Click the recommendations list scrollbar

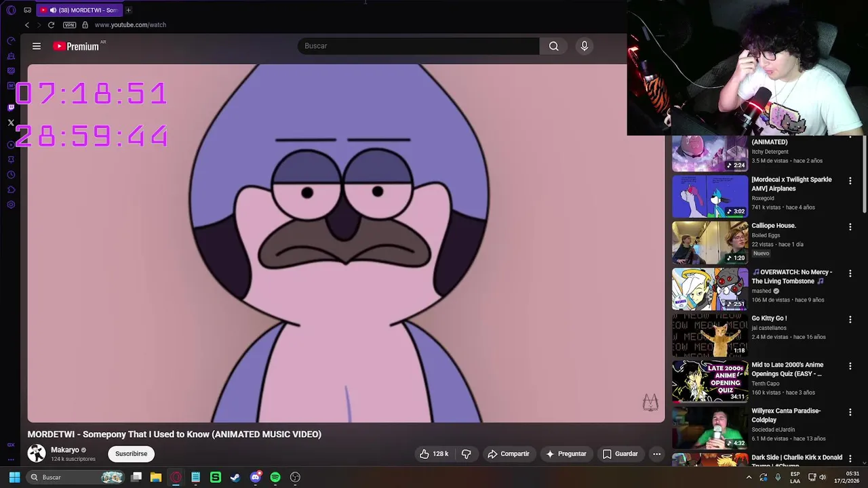(864, 175)
